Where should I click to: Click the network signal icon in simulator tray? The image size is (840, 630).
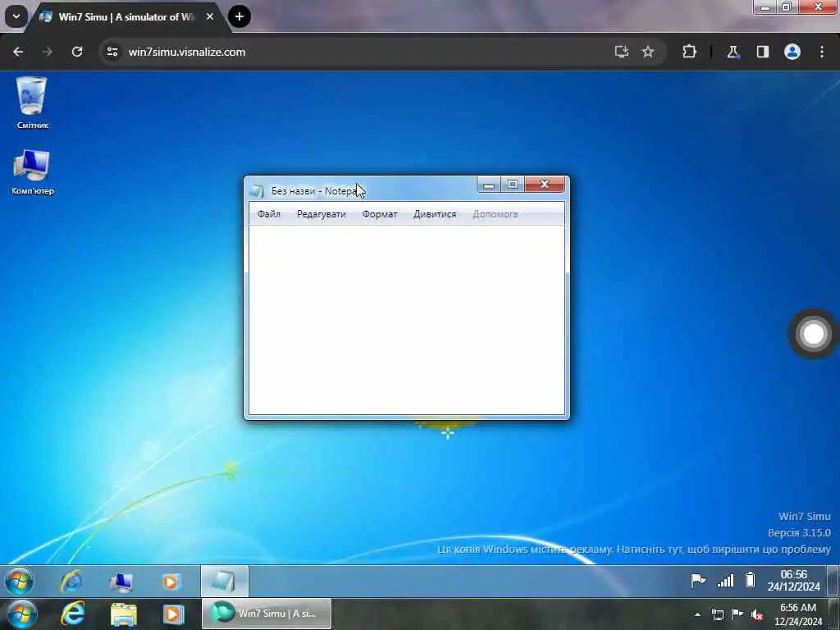click(725, 581)
